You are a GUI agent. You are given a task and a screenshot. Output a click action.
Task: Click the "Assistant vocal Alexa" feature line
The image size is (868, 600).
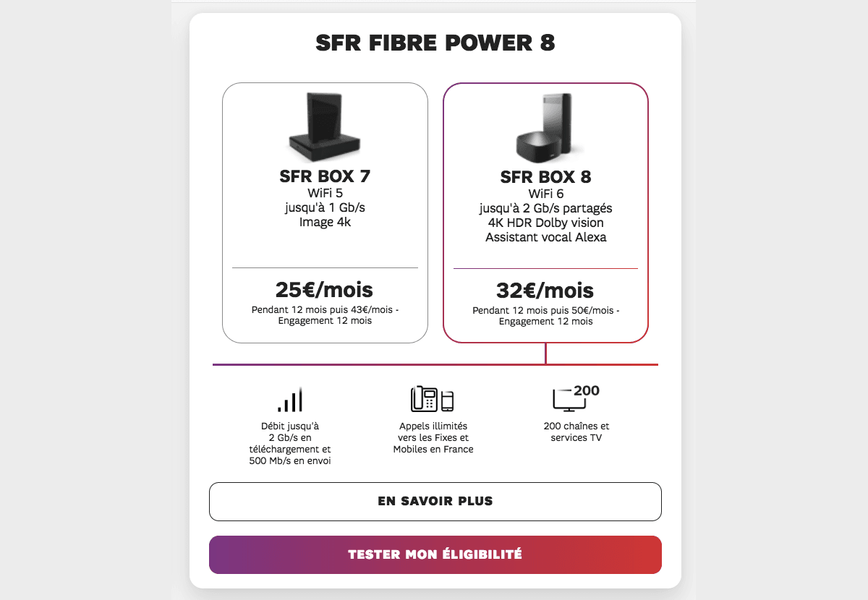pos(545,237)
